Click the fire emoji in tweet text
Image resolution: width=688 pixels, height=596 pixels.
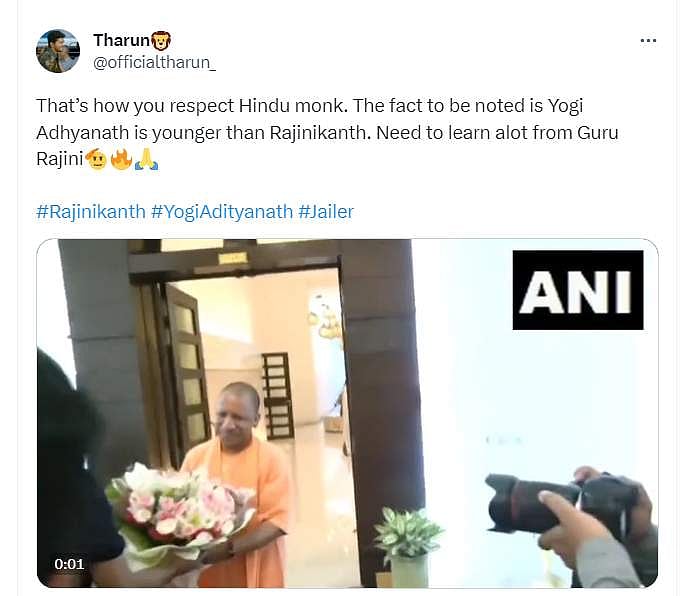pos(121,159)
